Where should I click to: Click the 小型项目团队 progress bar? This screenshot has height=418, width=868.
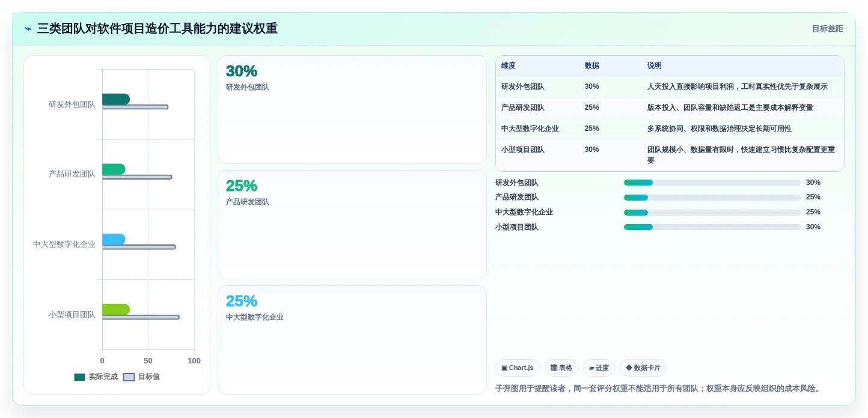pyautogui.click(x=712, y=227)
